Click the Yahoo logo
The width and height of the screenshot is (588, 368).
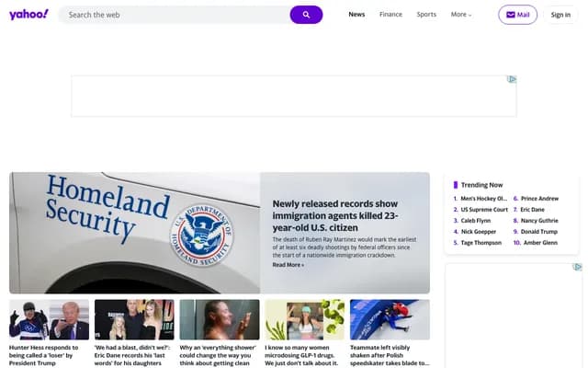pos(28,15)
